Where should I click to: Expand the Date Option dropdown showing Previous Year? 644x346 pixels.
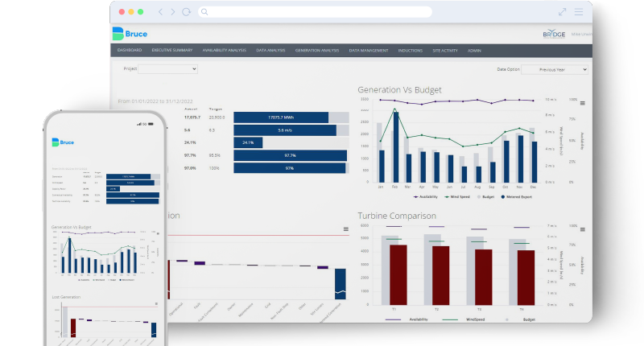pos(555,70)
